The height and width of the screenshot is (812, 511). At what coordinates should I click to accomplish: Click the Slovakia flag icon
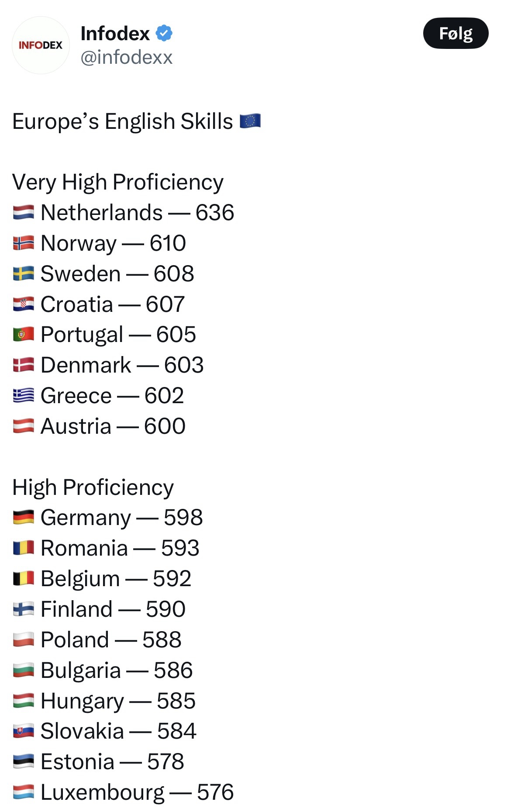coord(24,731)
